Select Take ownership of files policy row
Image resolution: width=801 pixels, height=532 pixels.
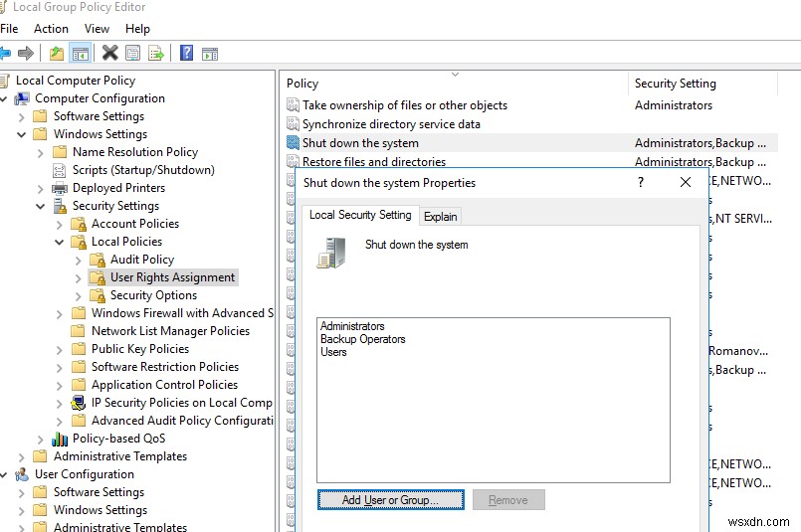pos(530,105)
